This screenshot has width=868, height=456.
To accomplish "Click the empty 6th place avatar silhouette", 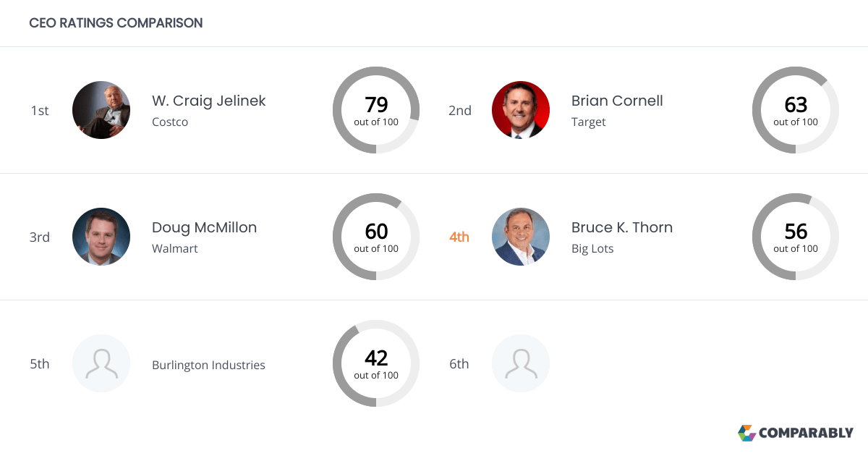I will pos(521,363).
